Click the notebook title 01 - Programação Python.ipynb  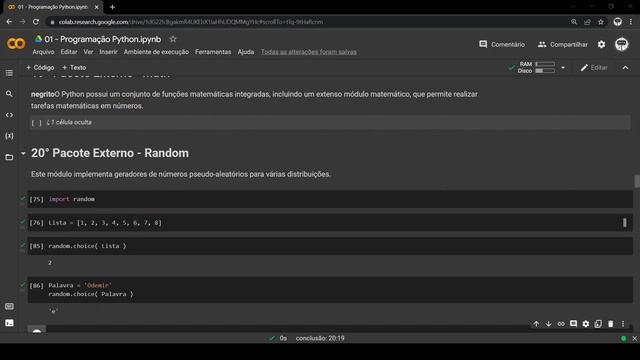click(x=103, y=39)
